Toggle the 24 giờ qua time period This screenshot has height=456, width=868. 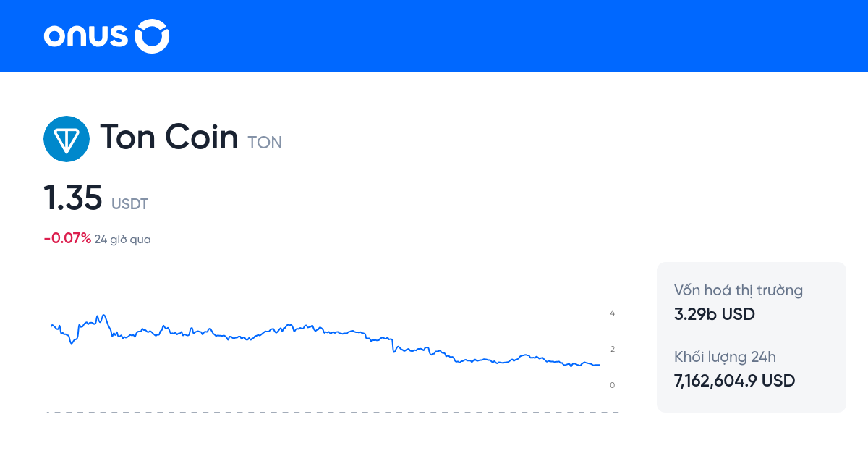pos(122,238)
